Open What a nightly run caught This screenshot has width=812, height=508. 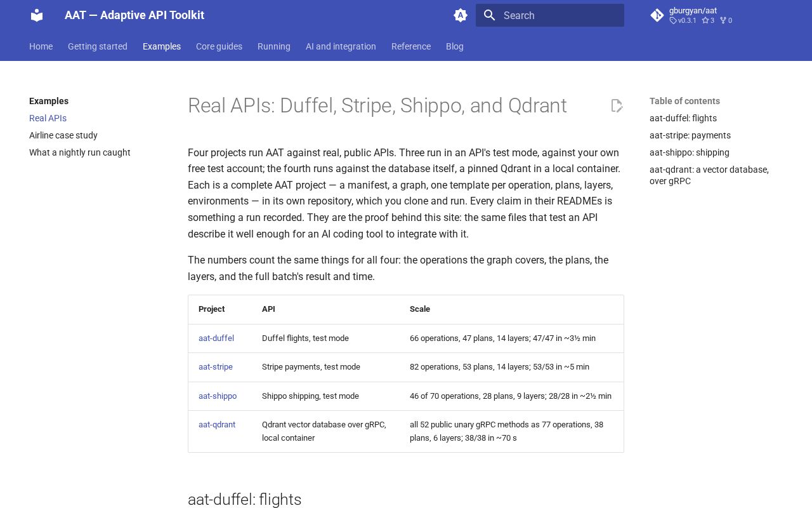(x=80, y=152)
